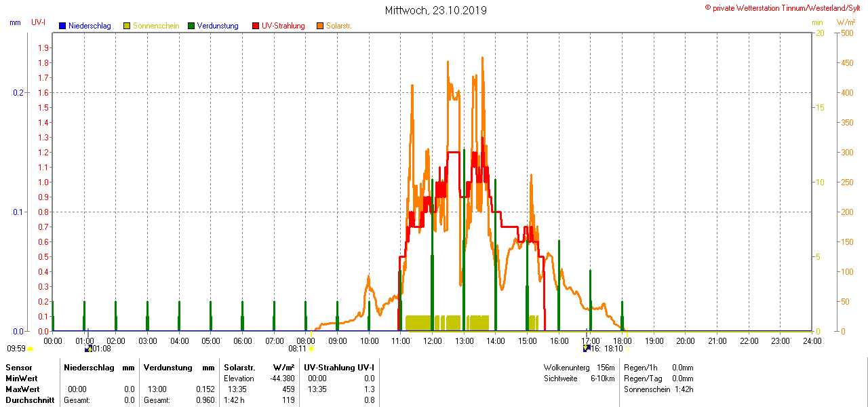Click the Sonnenschein 1:42h value

click(684, 389)
